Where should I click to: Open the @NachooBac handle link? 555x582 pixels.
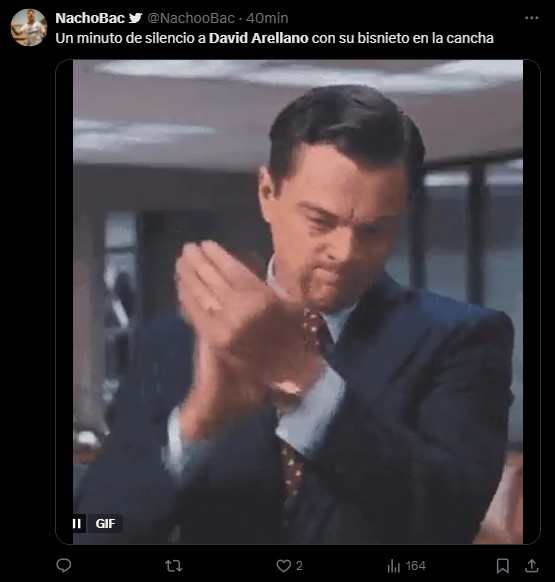coord(191,18)
